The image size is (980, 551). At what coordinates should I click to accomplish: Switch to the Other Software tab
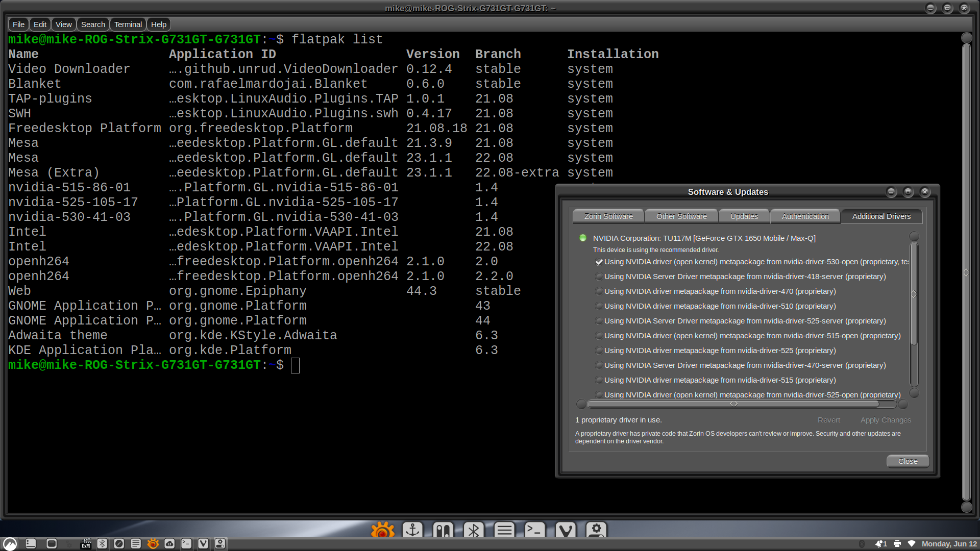tap(681, 216)
